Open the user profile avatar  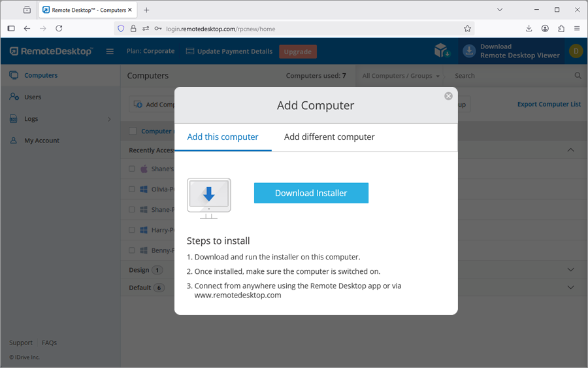(x=576, y=51)
